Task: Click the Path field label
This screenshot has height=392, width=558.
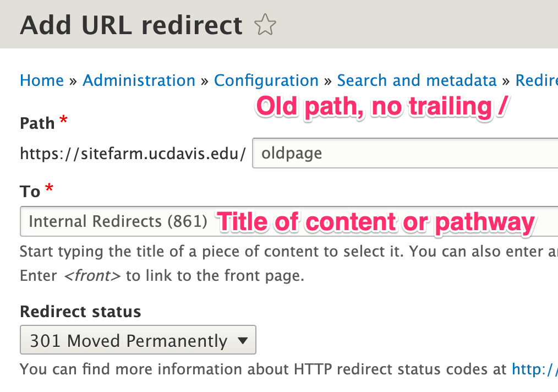Action: 37,123
